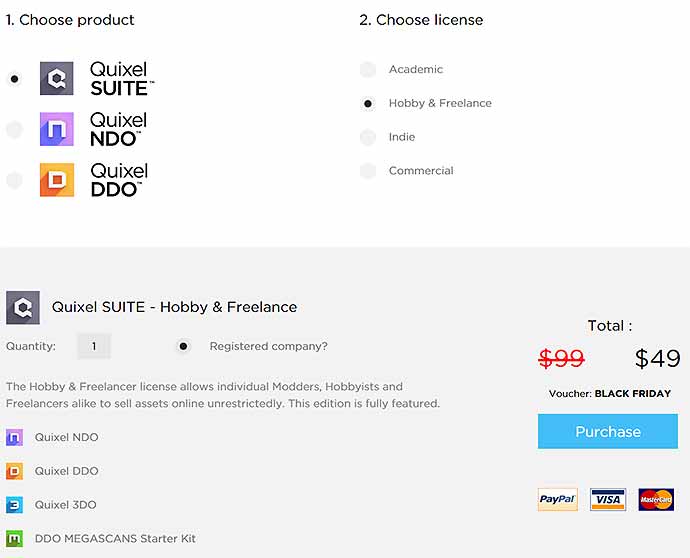Click the green DDO MEGASCANS Starter Kit icon

tap(14, 538)
